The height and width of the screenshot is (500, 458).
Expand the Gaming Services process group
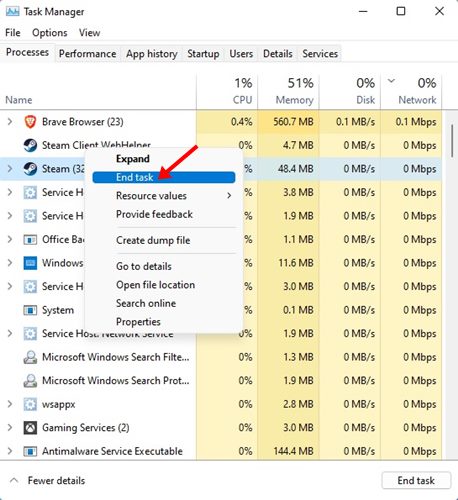[10, 428]
